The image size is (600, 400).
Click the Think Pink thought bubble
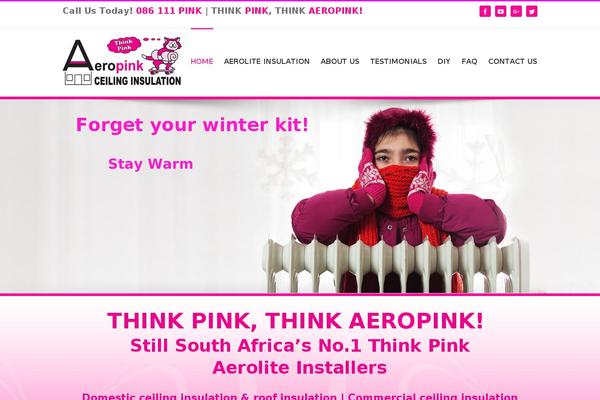[124, 45]
